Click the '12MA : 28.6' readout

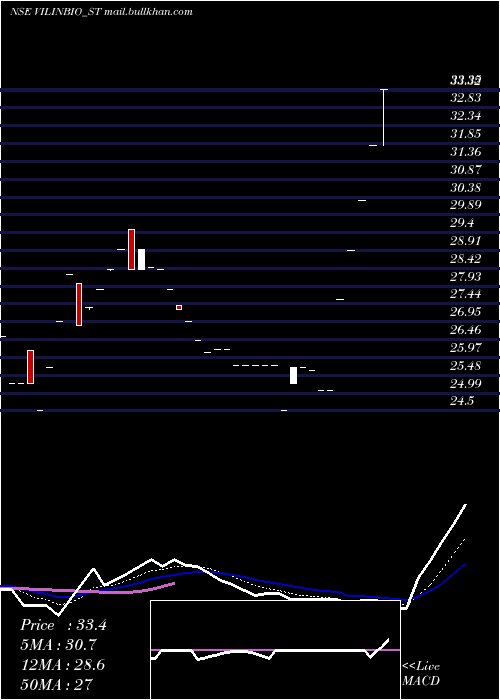coord(63,665)
